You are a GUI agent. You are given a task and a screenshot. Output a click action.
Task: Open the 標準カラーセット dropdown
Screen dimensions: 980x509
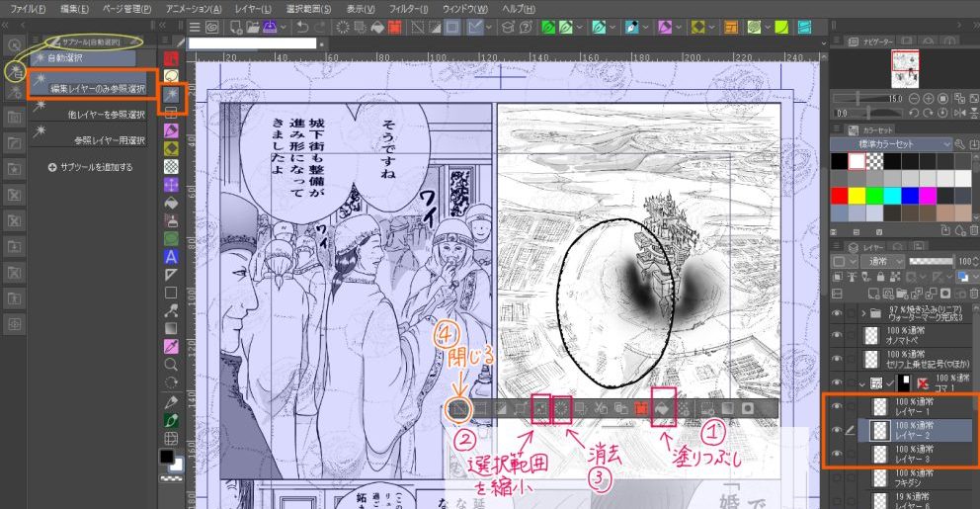point(891,144)
